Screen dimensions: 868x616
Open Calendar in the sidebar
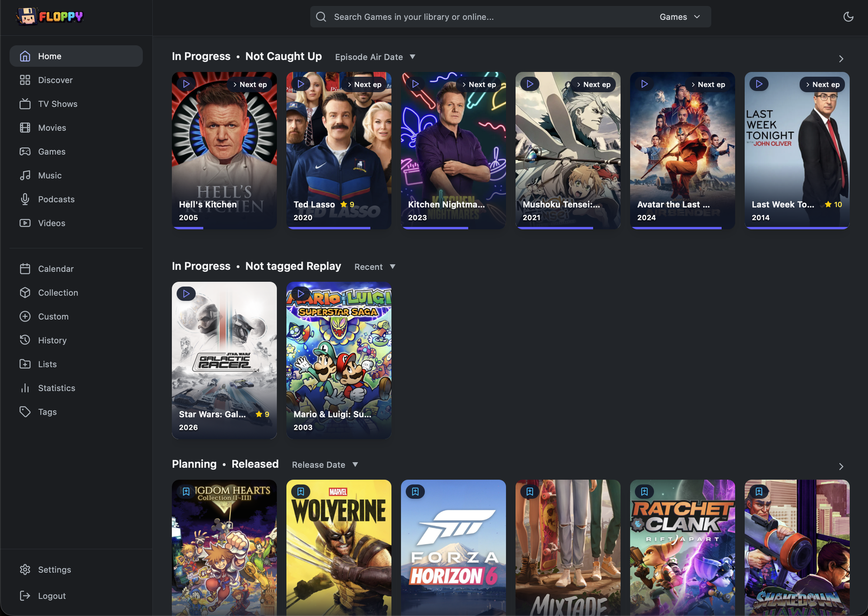pyautogui.click(x=76, y=268)
